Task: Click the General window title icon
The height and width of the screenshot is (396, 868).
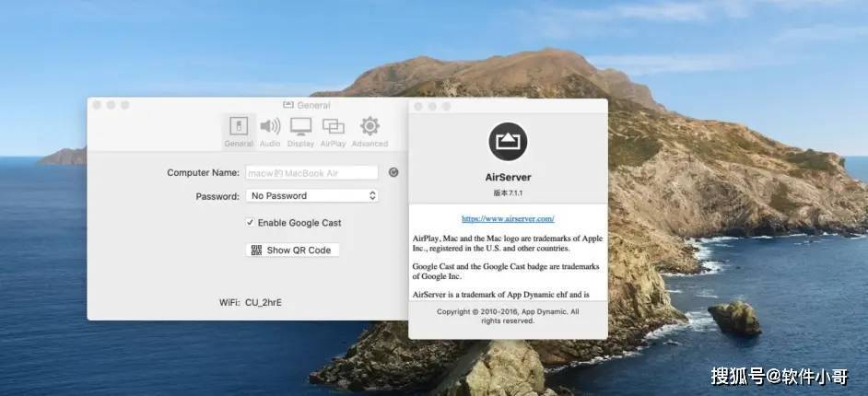Action: (x=287, y=105)
